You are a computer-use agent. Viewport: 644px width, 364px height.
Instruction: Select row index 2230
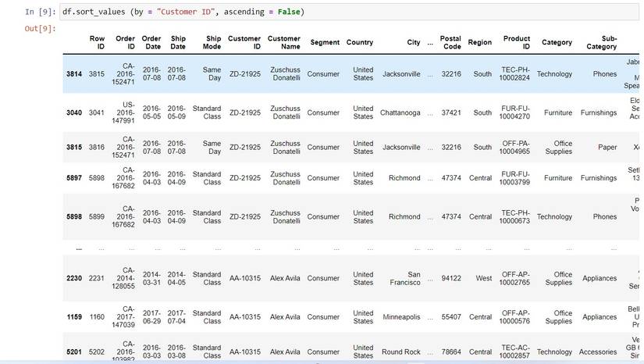tap(74, 278)
